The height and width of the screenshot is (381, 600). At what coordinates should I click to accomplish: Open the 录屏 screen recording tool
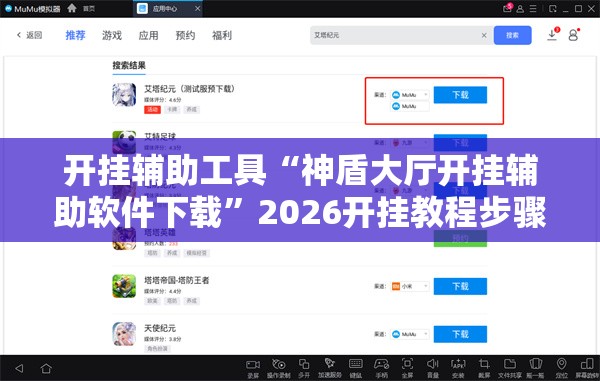(x=253, y=368)
